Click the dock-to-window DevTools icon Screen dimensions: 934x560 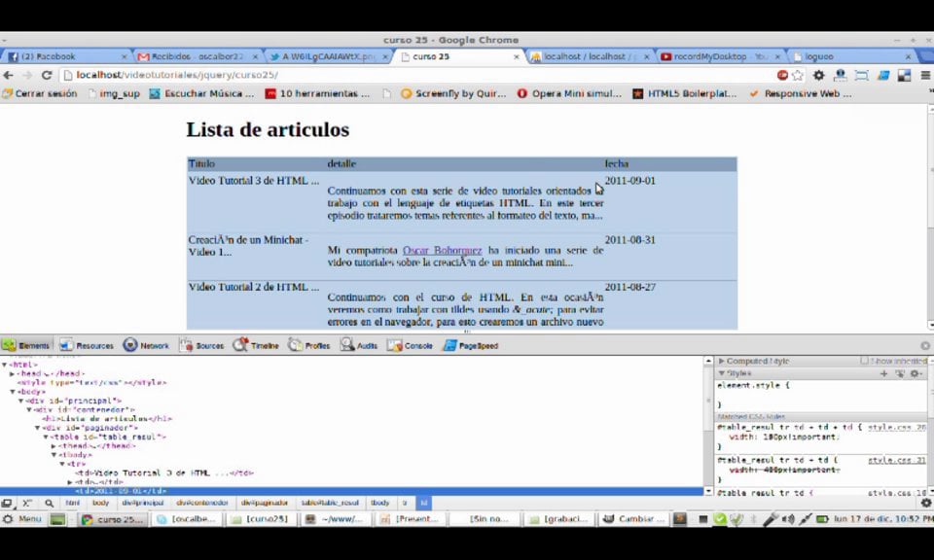(7, 504)
